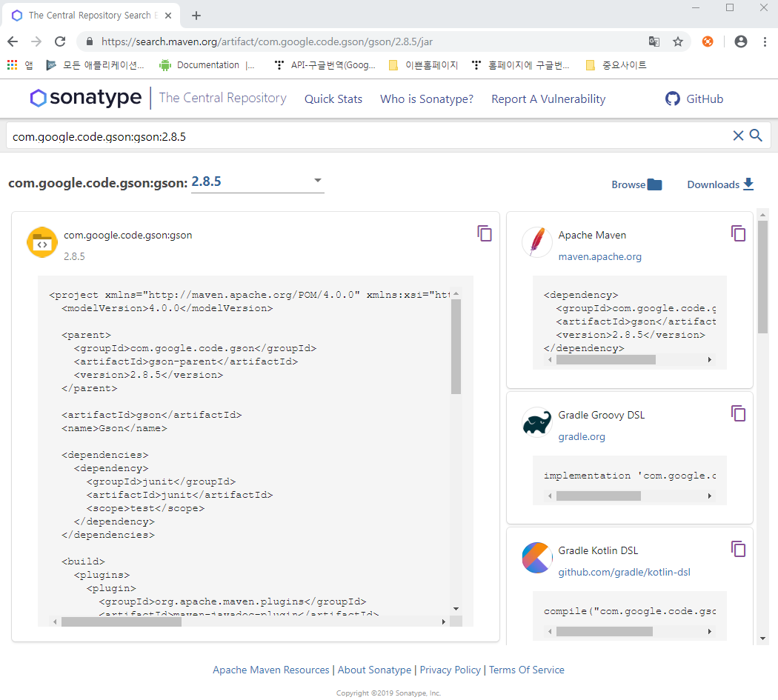View site info via the padlock
778x700 pixels.
[x=90, y=41]
